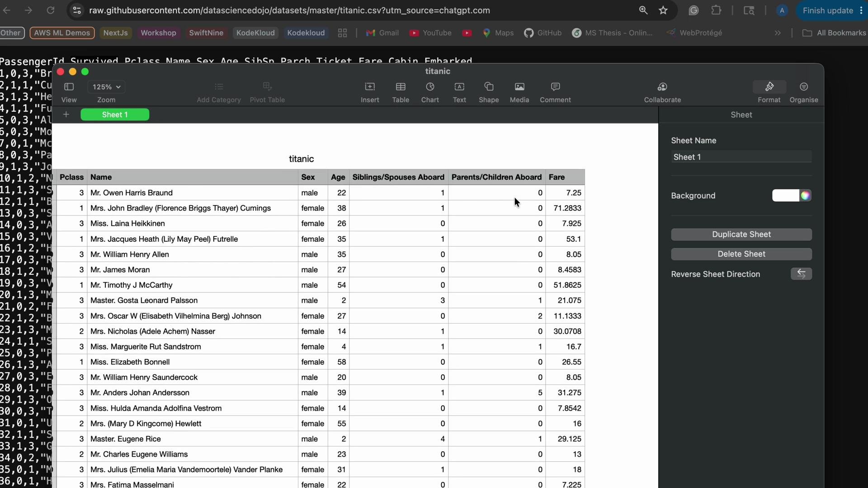
Task: Click the Add Category toolbar icon
Action: [x=219, y=86]
